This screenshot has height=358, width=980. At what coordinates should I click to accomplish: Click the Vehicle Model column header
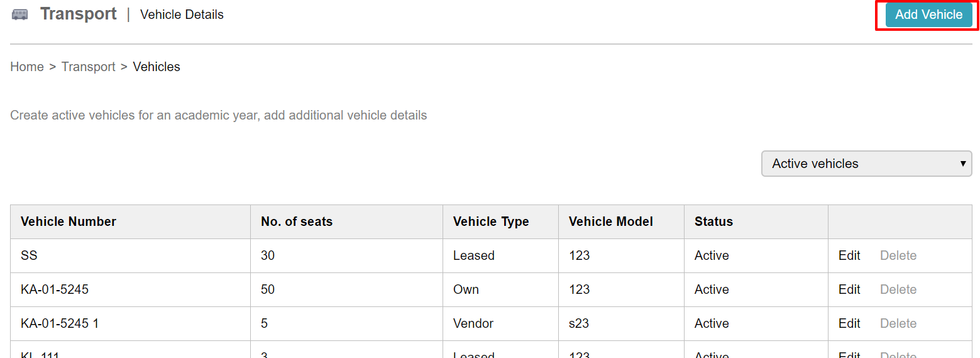[x=622, y=221]
